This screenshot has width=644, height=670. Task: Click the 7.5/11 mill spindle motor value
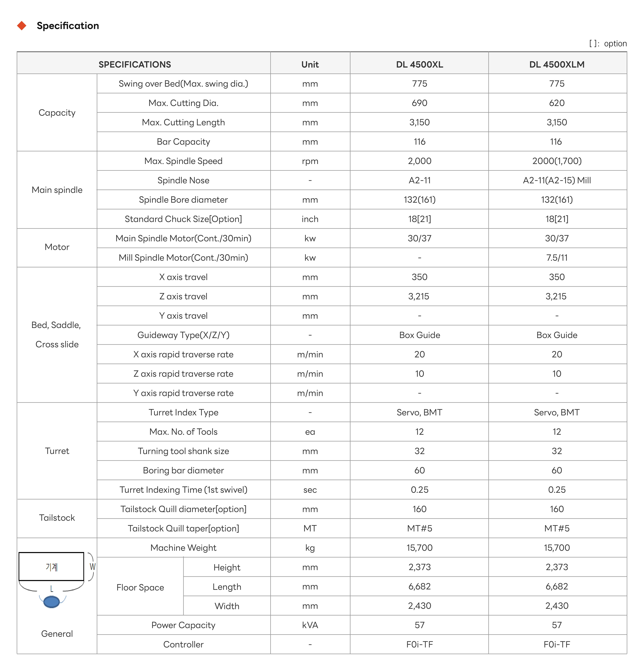coord(557,258)
